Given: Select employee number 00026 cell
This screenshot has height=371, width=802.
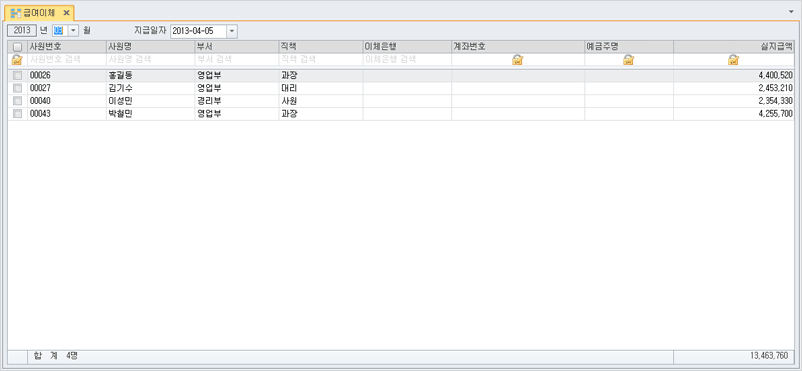Looking at the screenshot, I should [67, 76].
